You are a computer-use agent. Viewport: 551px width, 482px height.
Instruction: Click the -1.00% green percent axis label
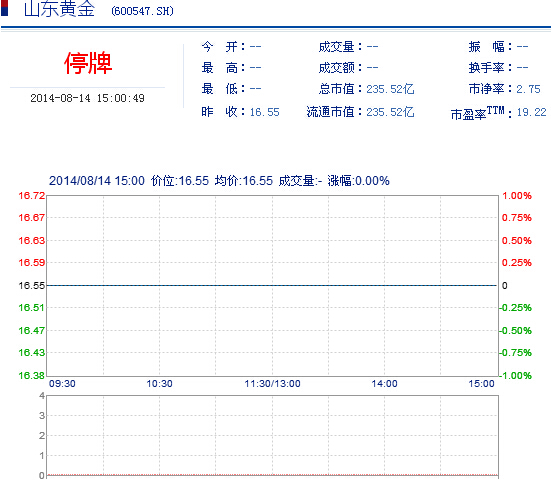click(x=516, y=376)
